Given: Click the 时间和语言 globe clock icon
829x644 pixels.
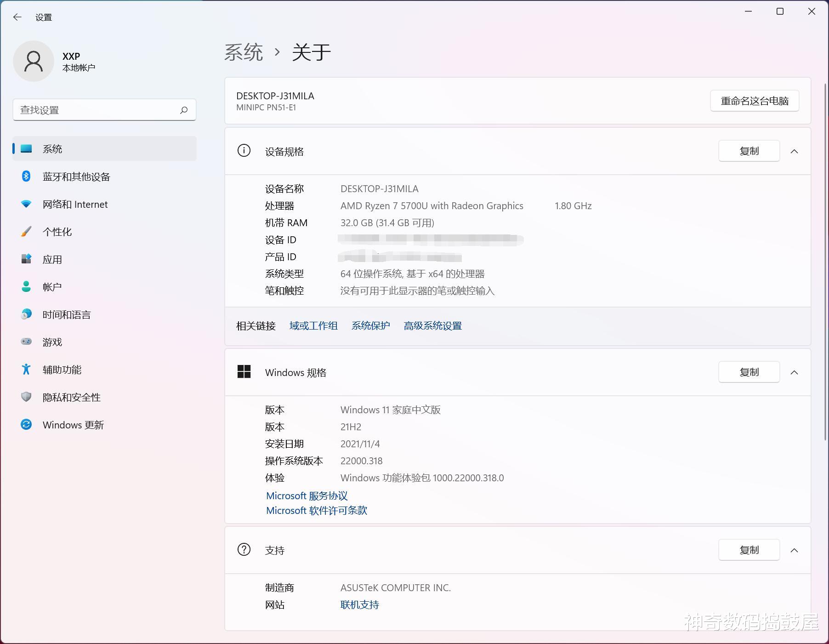Looking at the screenshot, I should [26, 314].
